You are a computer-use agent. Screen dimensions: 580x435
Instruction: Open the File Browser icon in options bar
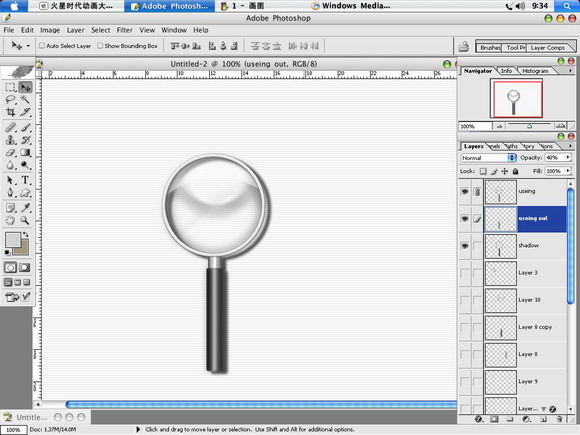click(463, 47)
